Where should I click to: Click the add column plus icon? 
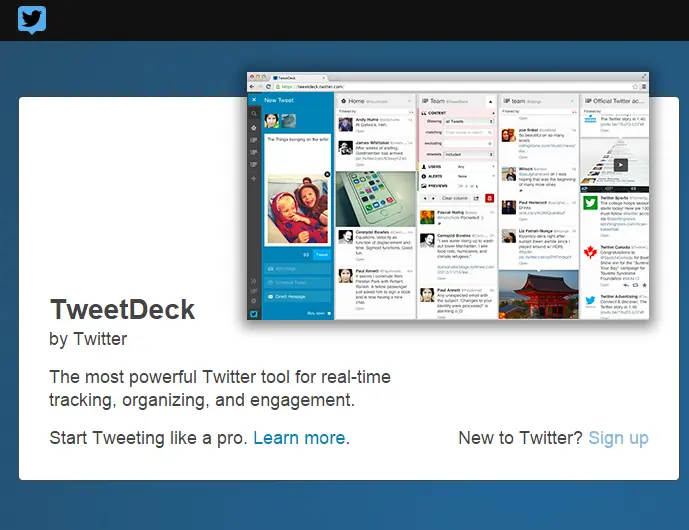[x=254, y=178]
